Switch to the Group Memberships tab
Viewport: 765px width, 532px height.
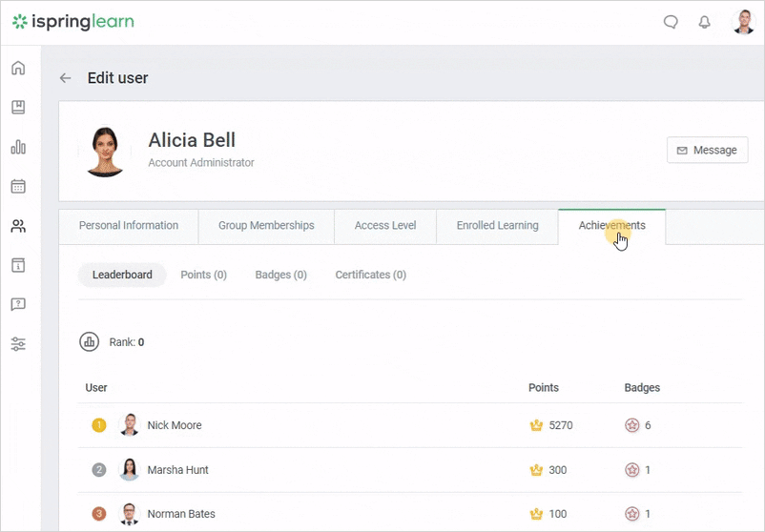coord(266,226)
